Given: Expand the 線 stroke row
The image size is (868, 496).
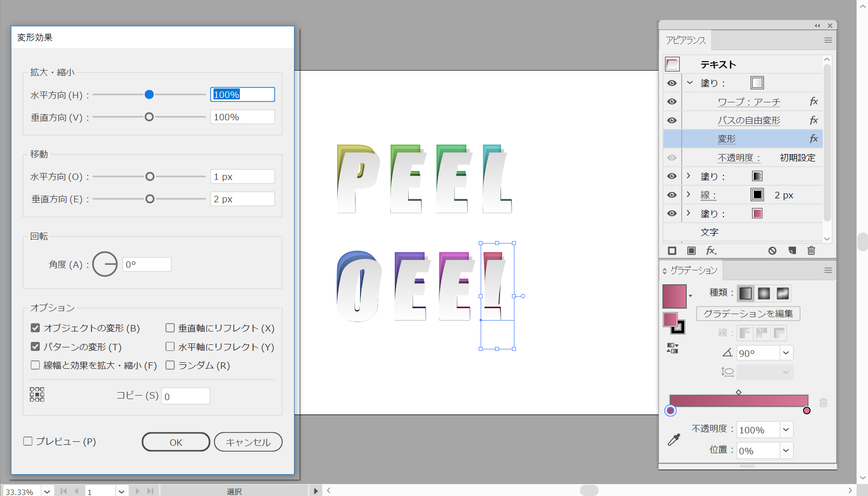Looking at the screenshot, I should 688,194.
